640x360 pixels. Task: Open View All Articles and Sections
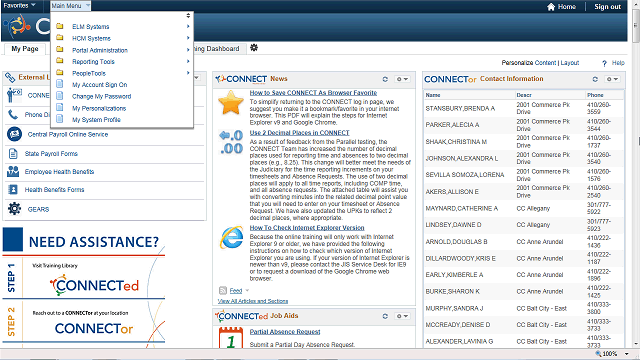[253, 301]
